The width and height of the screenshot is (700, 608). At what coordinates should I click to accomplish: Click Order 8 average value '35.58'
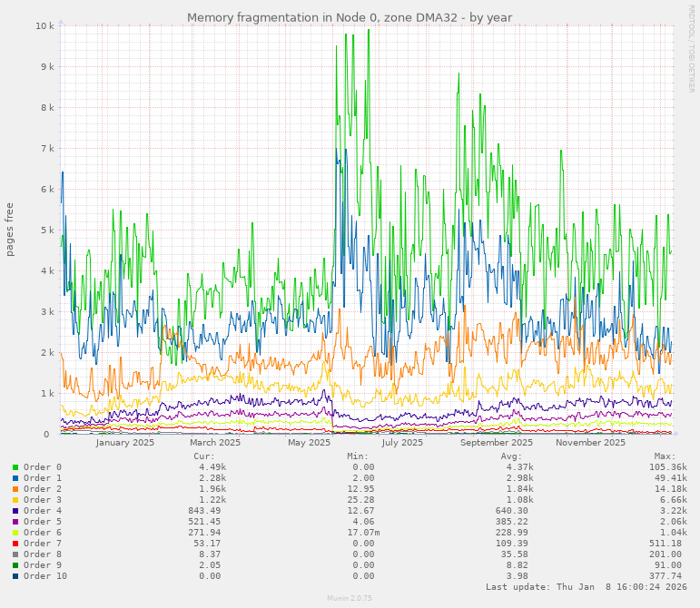(514, 554)
